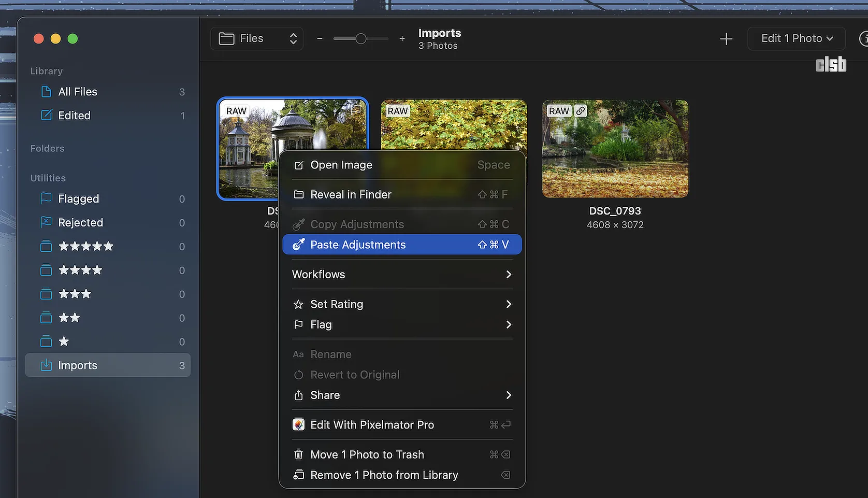This screenshot has height=498, width=868.
Task: Click the zoom-in plus icon beside slider
Action: click(402, 39)
